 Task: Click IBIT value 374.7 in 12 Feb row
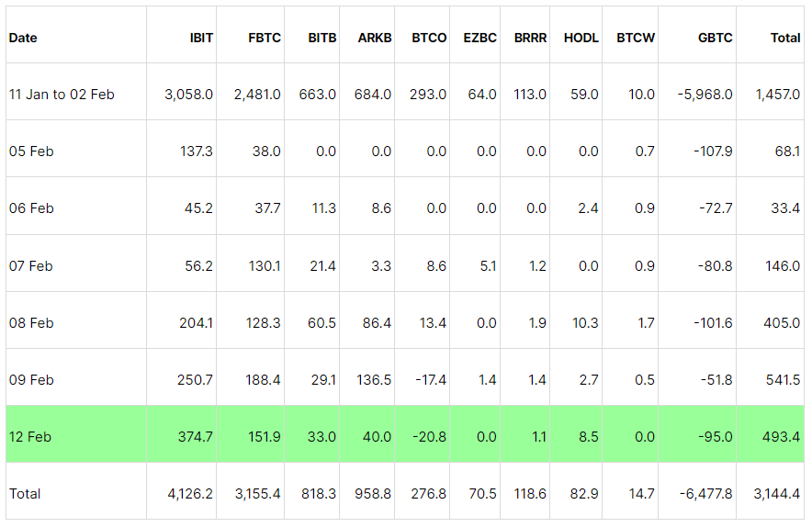tap(195, 437)
